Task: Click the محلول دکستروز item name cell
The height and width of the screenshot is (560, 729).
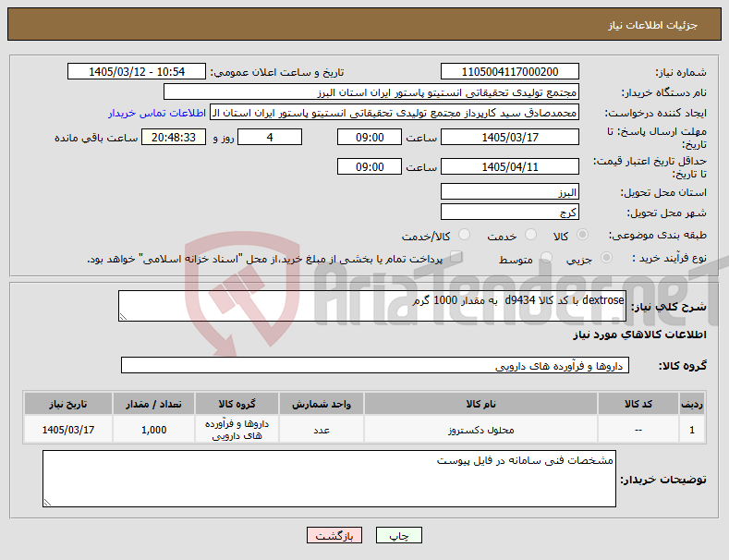Action: point(480,430)
